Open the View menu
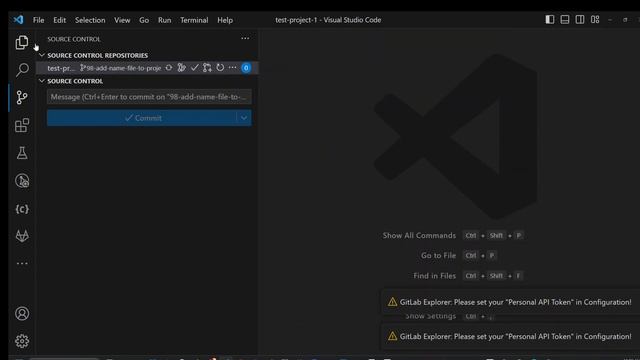 pos(122,20)
